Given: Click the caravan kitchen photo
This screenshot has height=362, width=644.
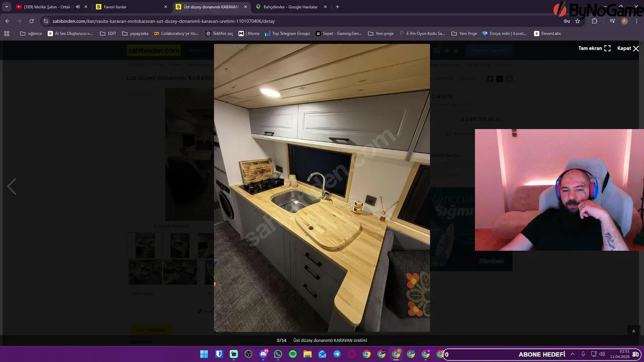Looking at the screenshot, I should pyautogui.click(x=322, y=188).
